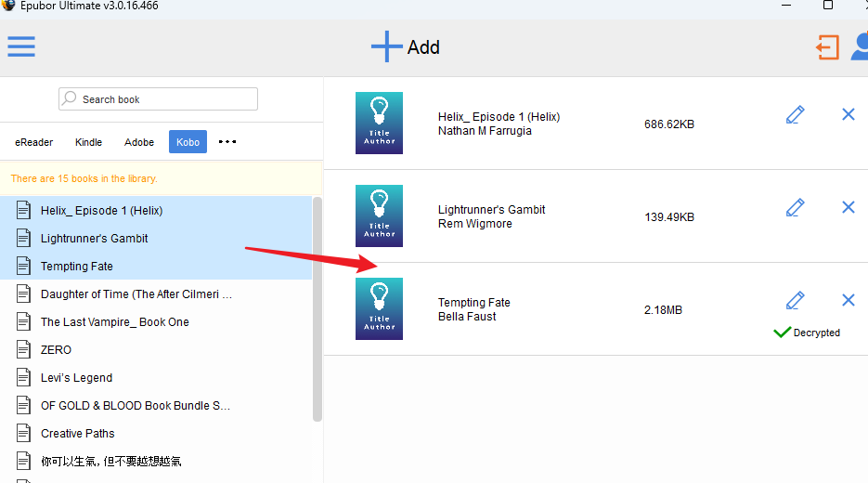868x483 pixels.
Task: Click the Decrypted status label
Action: 817,333
